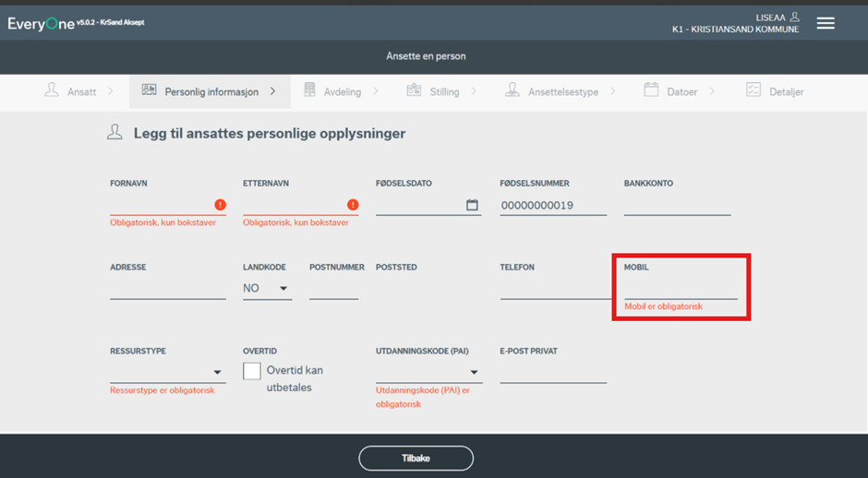Screen dimensions: 868x478
Task: Open the hamburger menu in header
Action: coord(826,23)
